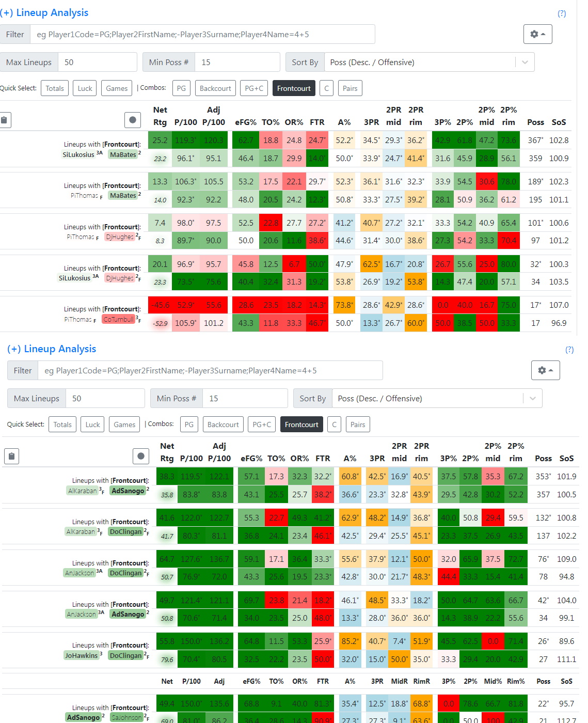The image size is (588, 723).
Task: Select the PG combo in the second panel
Action: [189, 425]
